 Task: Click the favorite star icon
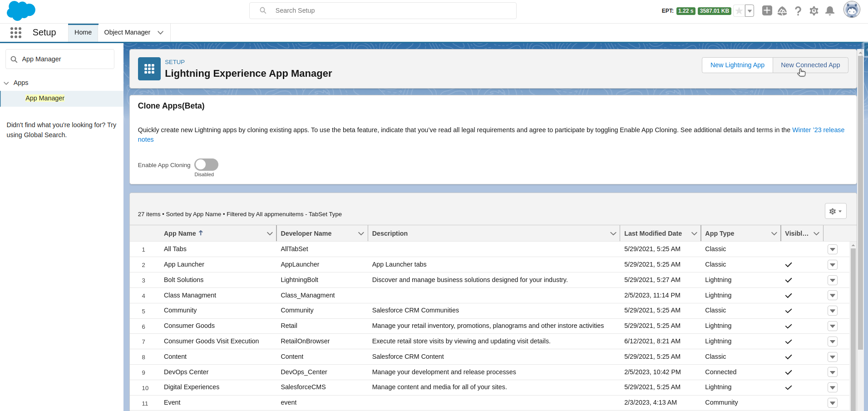click(x=739, y=11)
